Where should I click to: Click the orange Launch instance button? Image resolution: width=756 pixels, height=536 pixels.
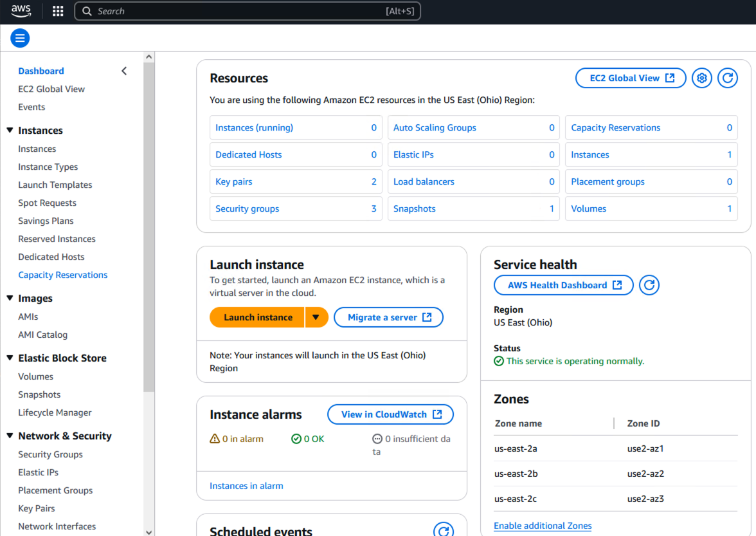coord(258,317)
